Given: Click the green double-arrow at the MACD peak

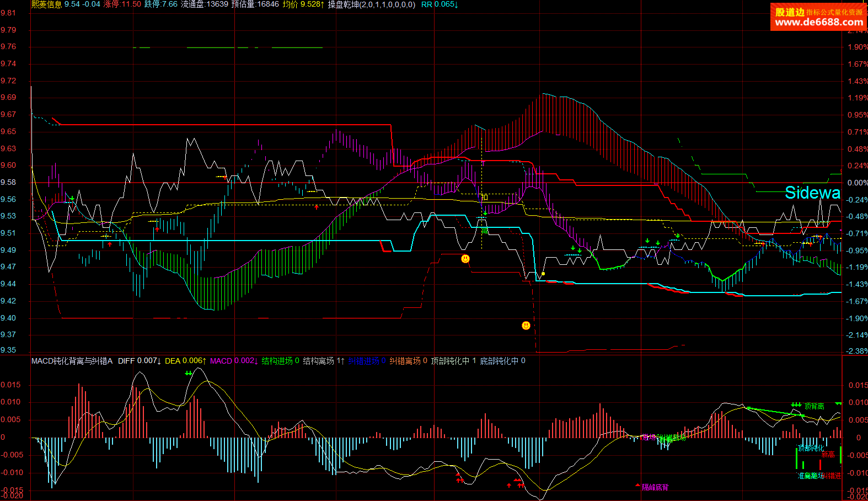Looking at the screenshot, I should click(189, 374).
